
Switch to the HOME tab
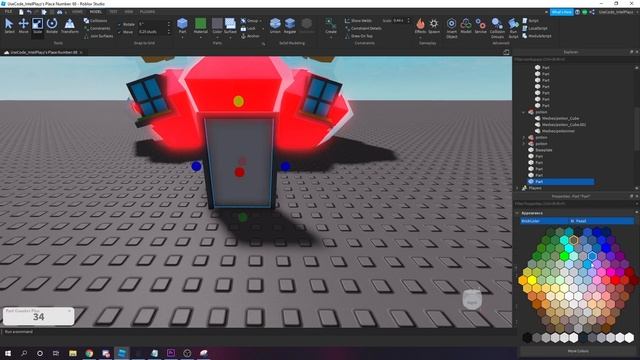pos(77,12)
